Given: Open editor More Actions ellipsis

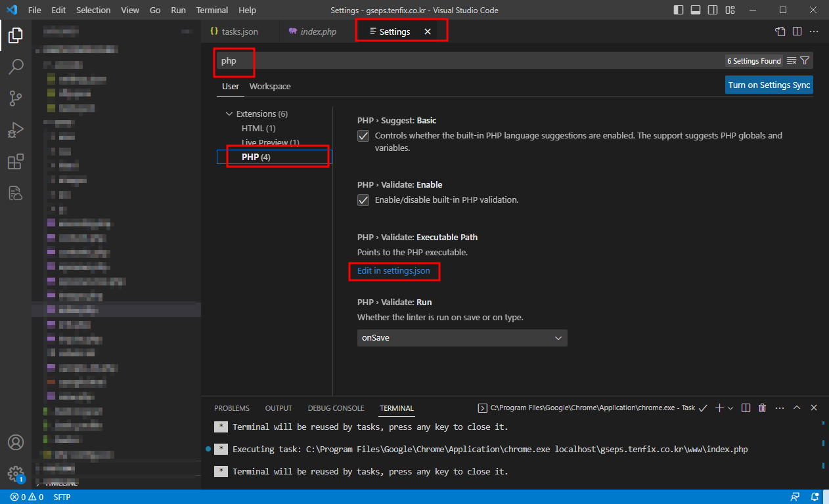Looking at the screenshot, I should 814,31.
